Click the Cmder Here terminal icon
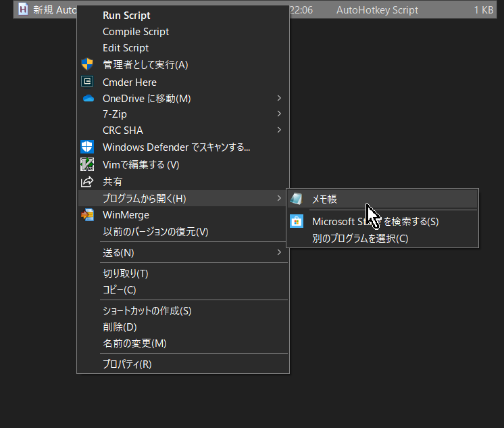Image resolution: width=504 pixels, height=428 pixels. pos(87,81)
